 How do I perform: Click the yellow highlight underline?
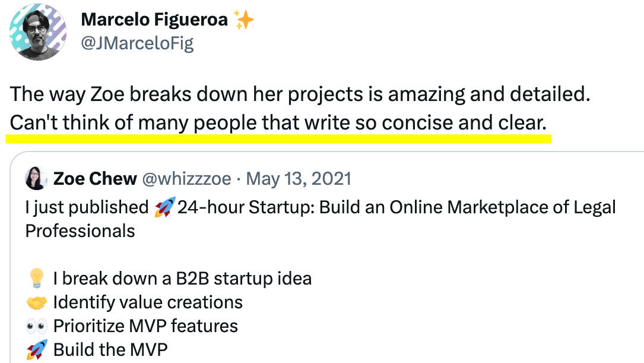(279, 138)
